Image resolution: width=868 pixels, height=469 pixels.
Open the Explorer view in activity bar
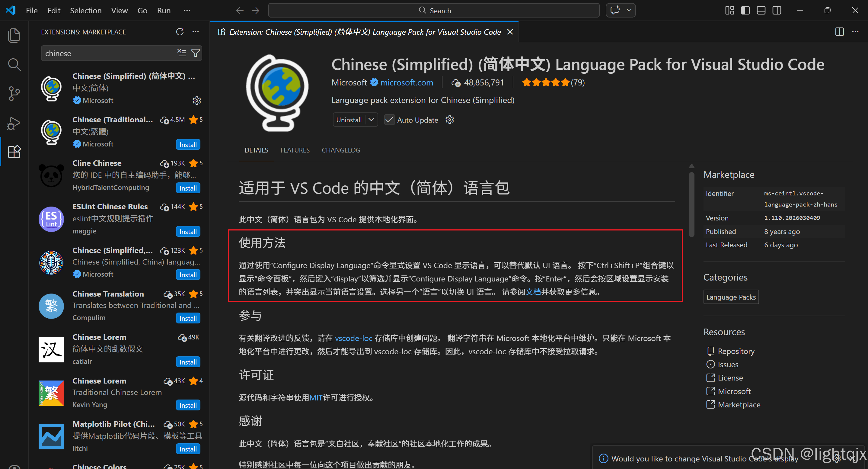(14, 35)
